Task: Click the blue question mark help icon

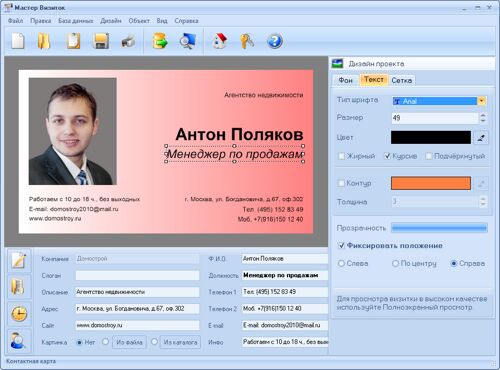Action: click(x=275, y=41)
